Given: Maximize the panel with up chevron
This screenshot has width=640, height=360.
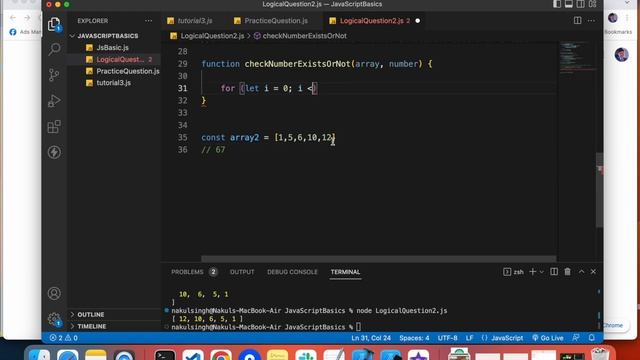Looking at the screenshot, I should 581,272.
